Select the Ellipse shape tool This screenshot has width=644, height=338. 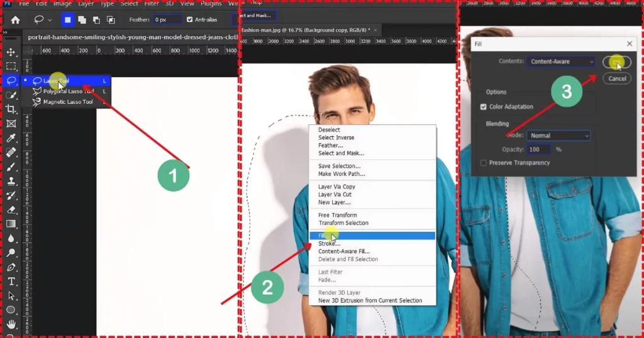(x=11, y=310)
